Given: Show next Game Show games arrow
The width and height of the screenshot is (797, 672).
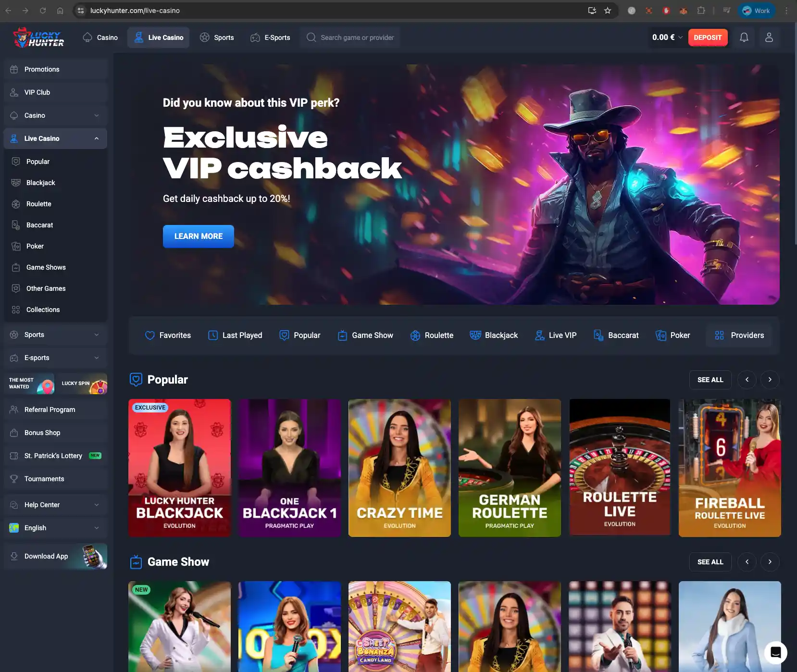Looking at the screenshot, I should tap(770, 562).
